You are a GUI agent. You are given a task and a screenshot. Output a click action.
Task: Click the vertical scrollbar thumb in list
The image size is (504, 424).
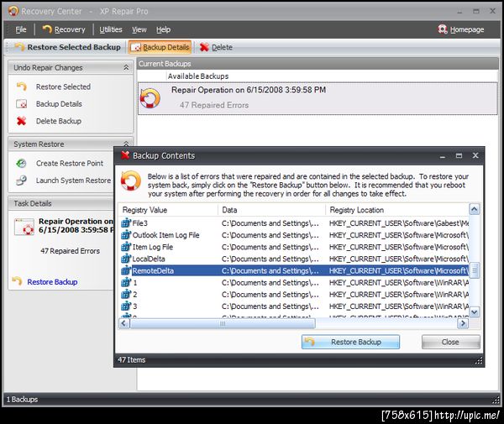(x=475, y=270)
